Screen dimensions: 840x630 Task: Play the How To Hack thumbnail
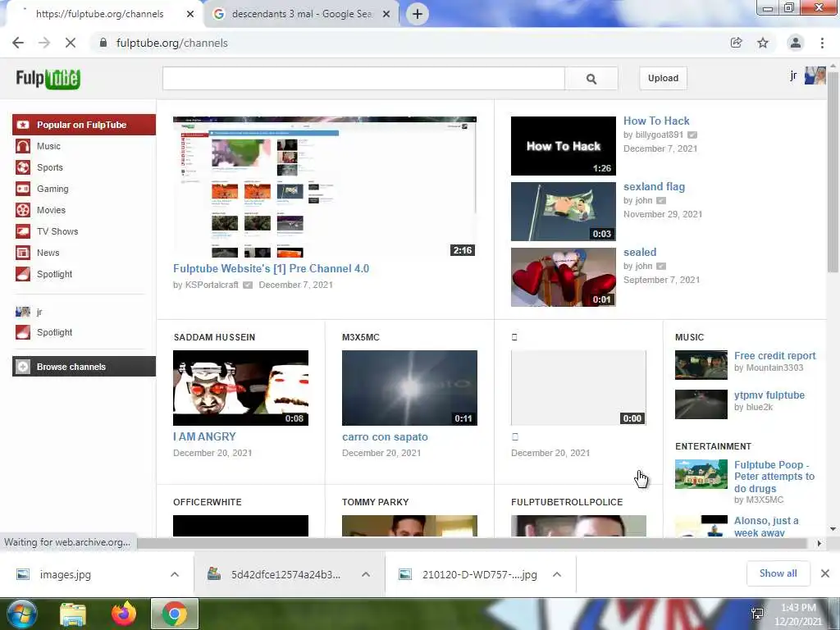[x=563, y=146]
